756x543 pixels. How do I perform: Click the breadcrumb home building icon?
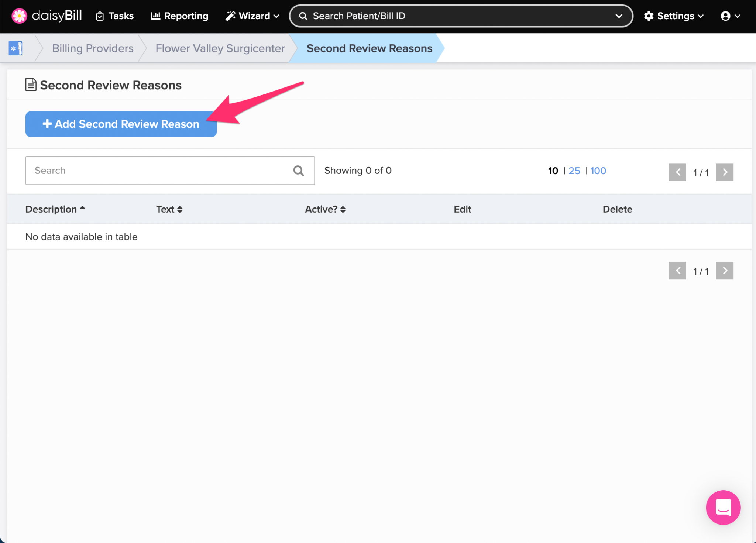click(x=16, y=48)
